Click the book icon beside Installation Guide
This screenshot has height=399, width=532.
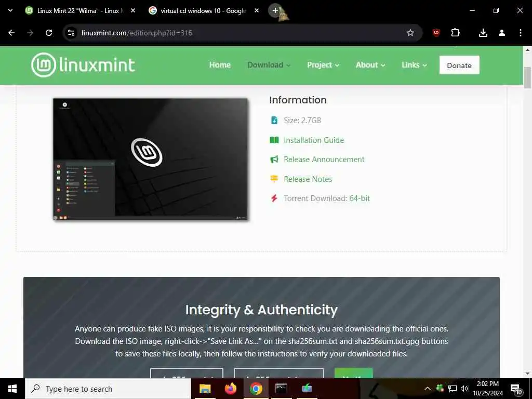274,140
